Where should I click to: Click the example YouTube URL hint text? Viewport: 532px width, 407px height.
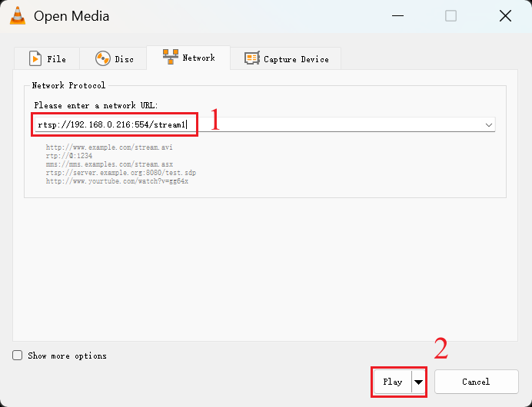[117, 181]
